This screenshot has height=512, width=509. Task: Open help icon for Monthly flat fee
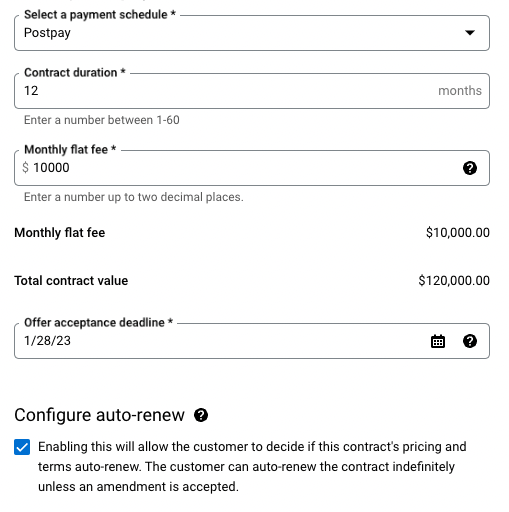[x=470, y=168]
